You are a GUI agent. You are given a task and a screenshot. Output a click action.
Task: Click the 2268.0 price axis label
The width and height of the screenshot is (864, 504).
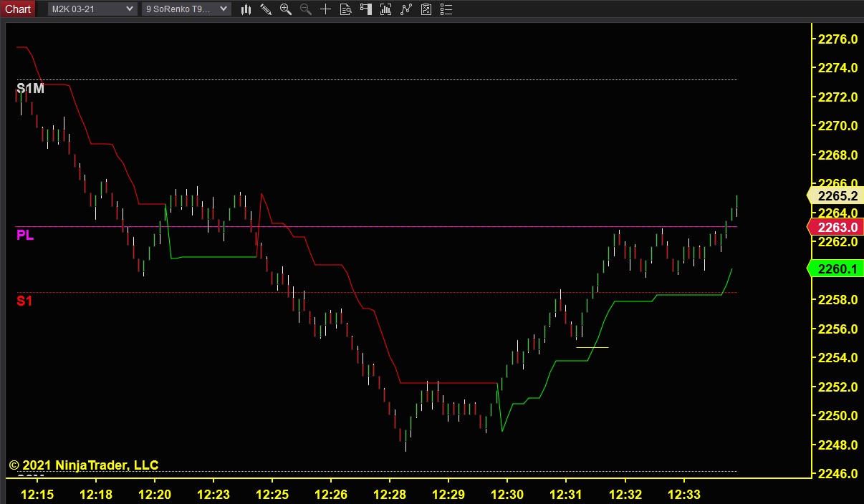837,155
